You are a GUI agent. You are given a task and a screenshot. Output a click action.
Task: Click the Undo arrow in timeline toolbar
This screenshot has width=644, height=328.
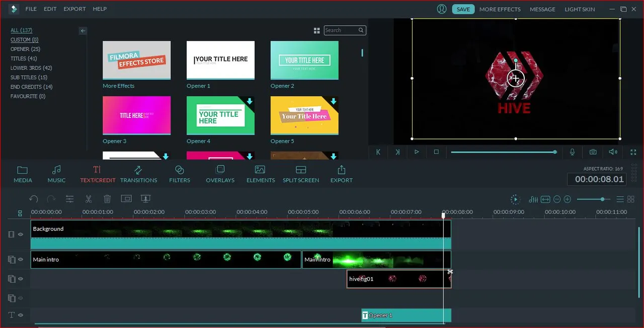34,199
